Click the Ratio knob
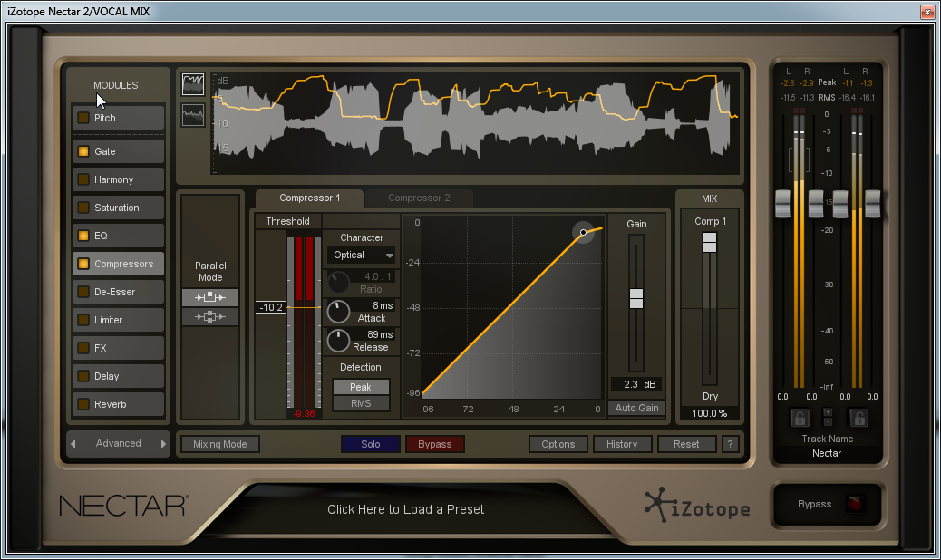This screenshot has width=941, height=560. (338, 283)
